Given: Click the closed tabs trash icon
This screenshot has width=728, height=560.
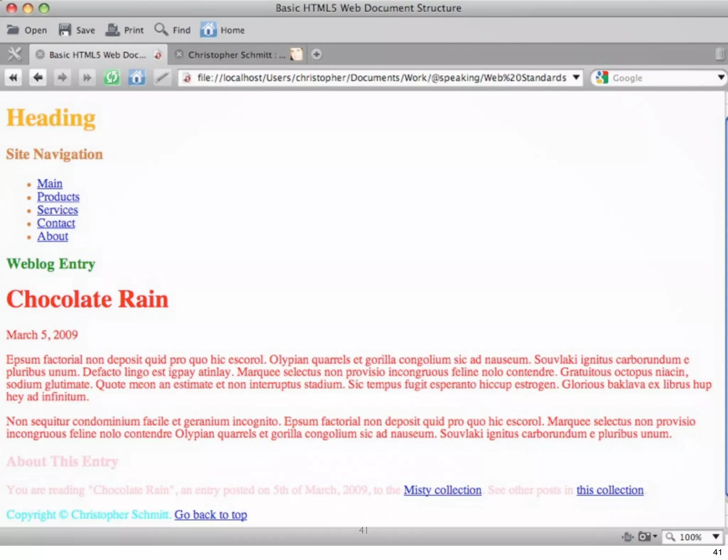Looking at the screenshot, I should [x=719, y=54].
